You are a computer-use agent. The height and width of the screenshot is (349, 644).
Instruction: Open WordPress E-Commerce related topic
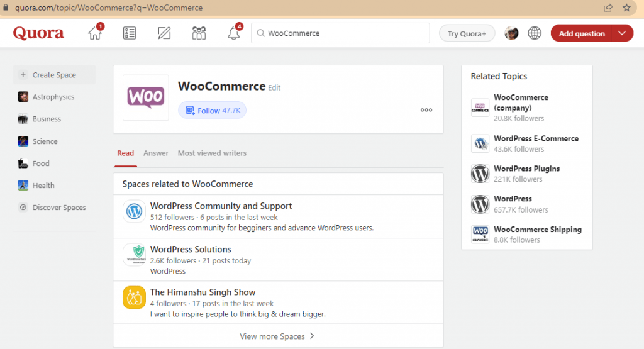coord(536,139)
